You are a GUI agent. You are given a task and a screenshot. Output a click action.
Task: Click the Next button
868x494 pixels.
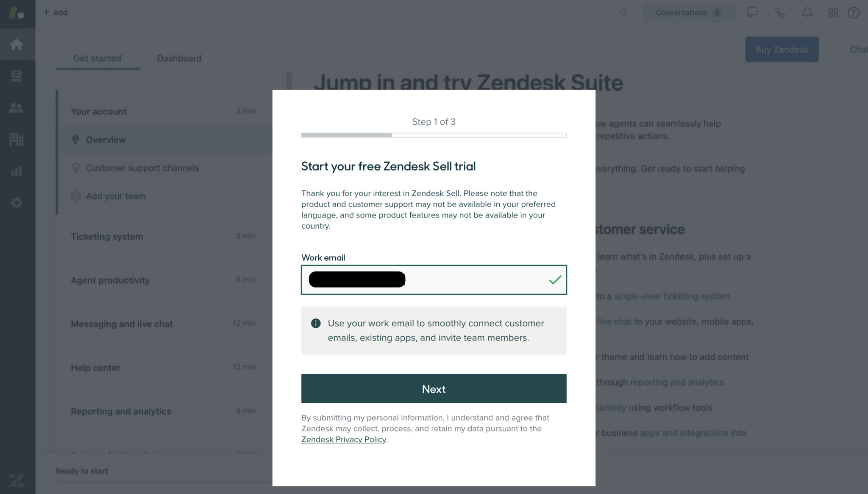pyautogui.click(x=434, y=388)
